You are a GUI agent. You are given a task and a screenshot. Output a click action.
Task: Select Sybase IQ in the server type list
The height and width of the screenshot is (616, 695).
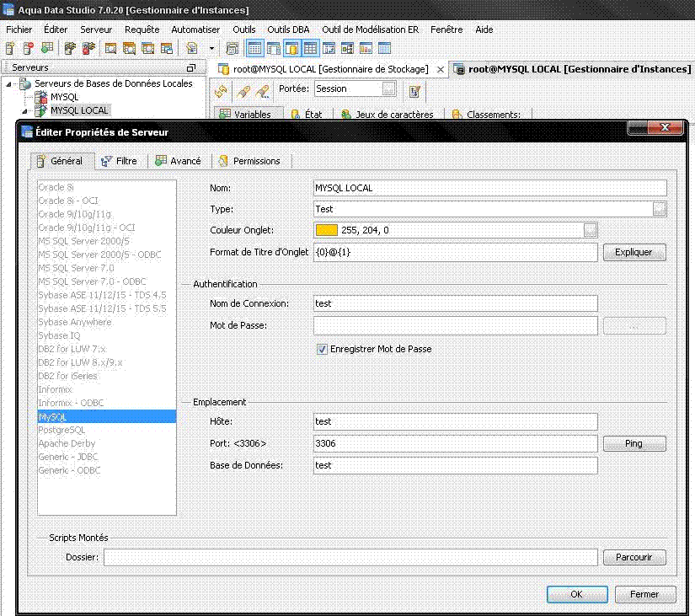107,335
